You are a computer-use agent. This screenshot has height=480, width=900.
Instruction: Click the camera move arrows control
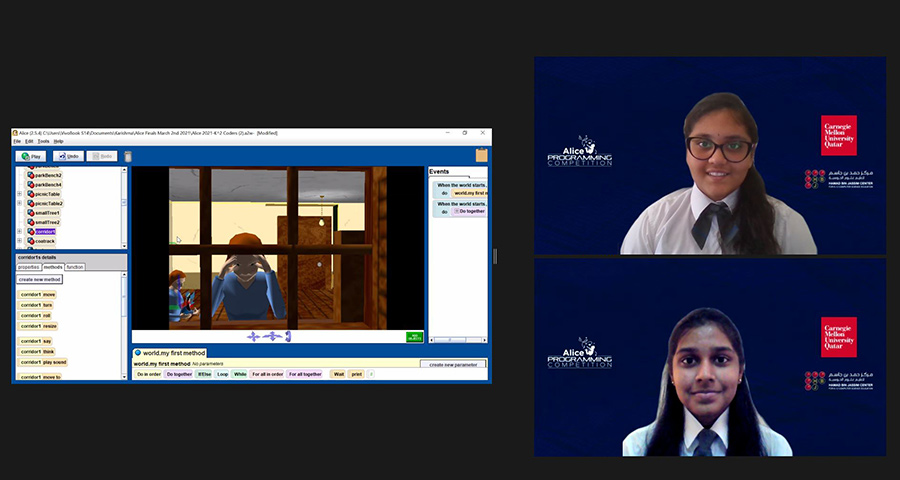coord(253,337)
